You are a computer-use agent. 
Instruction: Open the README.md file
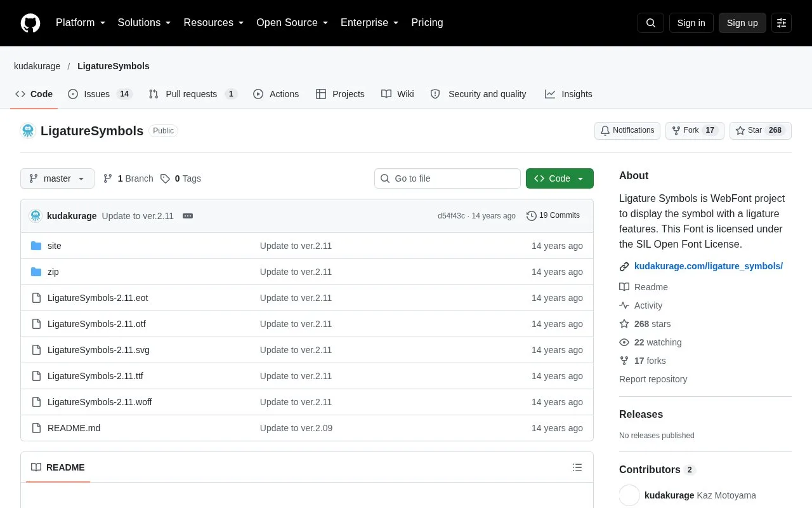74,428
